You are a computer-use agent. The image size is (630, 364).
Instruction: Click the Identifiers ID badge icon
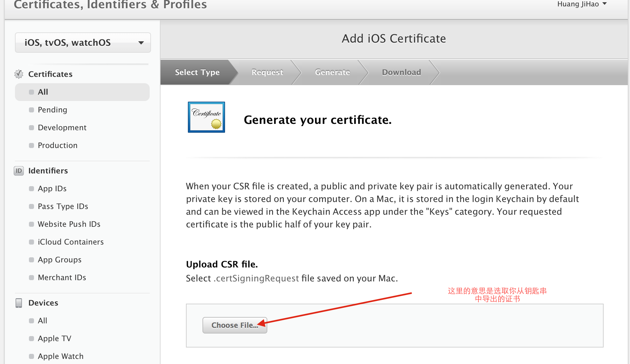(x=19, y=171)
